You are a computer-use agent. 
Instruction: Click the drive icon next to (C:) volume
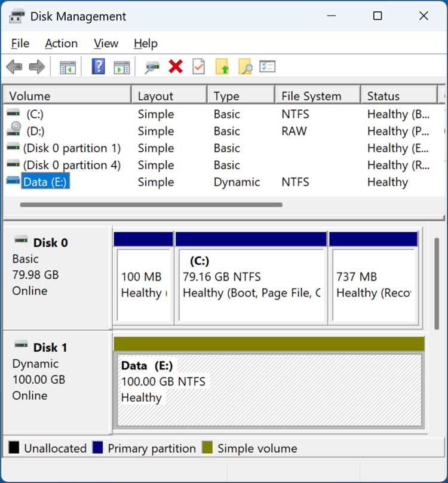[13, 114]
